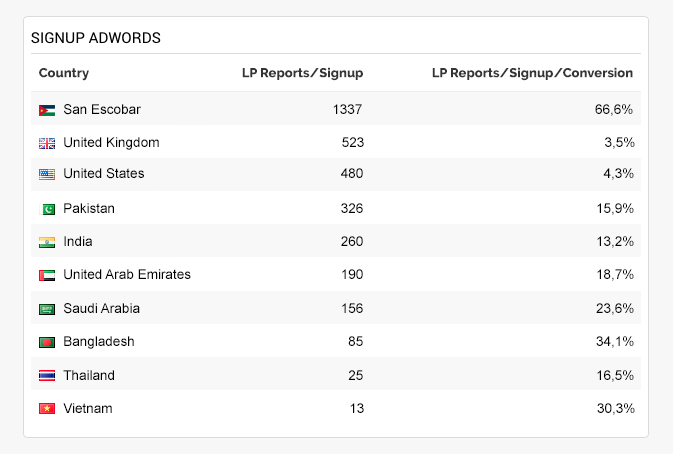Click the Thailand flag icon
Viewport: 673px width, 454px height.
[47, 376]
